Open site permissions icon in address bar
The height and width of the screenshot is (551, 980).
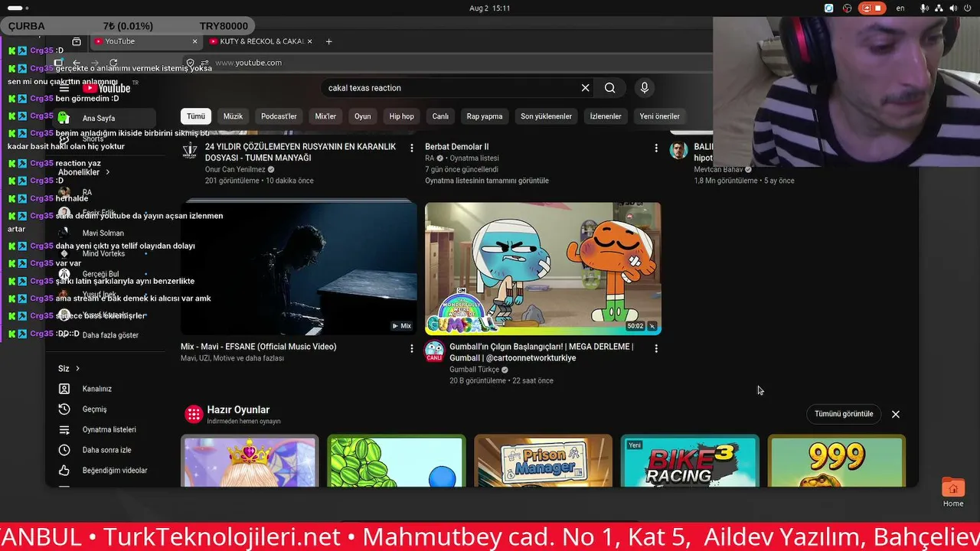pos(205,63)
